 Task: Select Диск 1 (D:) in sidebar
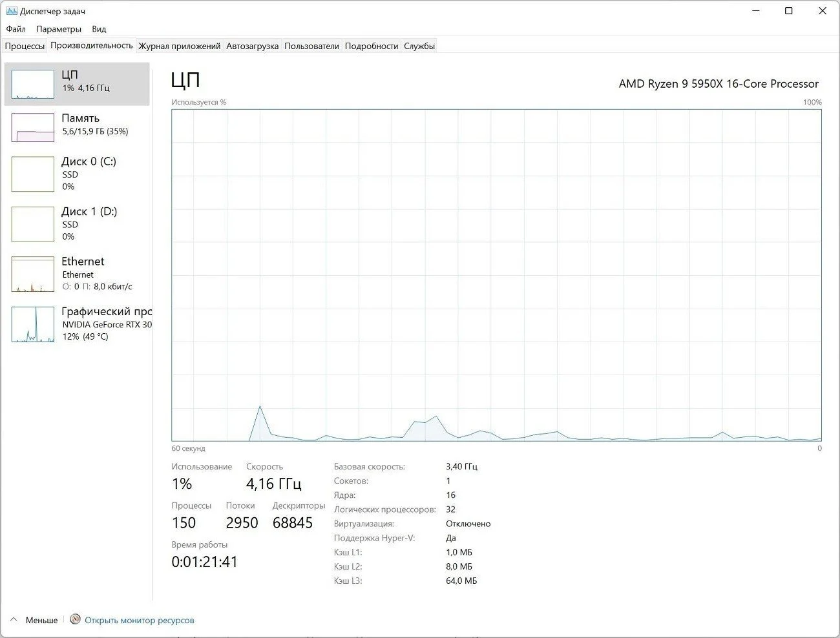click(x=77, y=223)
